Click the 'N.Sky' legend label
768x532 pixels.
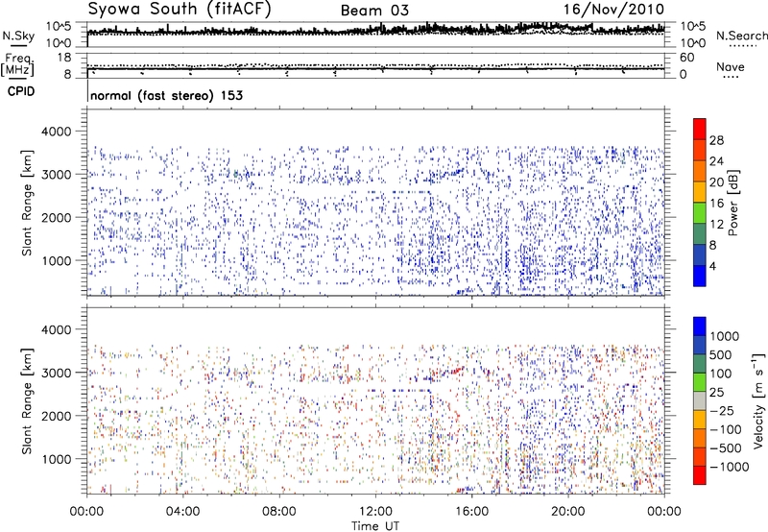point(18,36)
